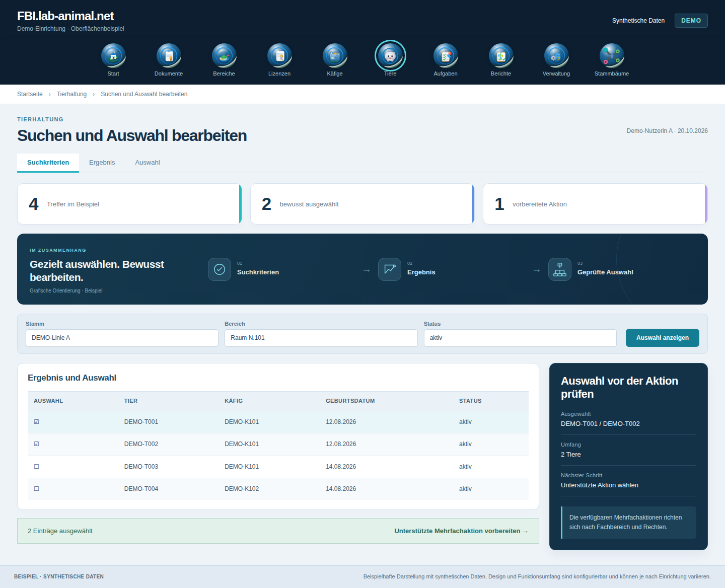
Task: Select the Käfige navigation icon
Action: coord(335,56)
